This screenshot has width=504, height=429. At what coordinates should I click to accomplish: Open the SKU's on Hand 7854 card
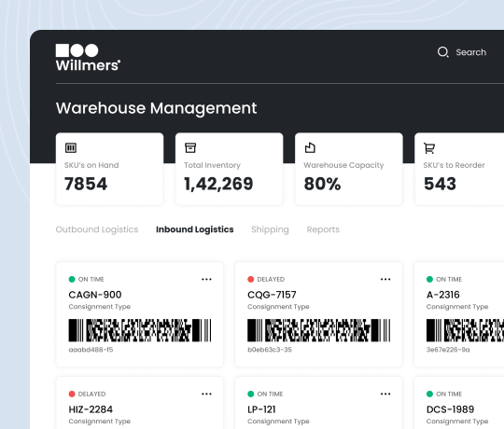109,169
